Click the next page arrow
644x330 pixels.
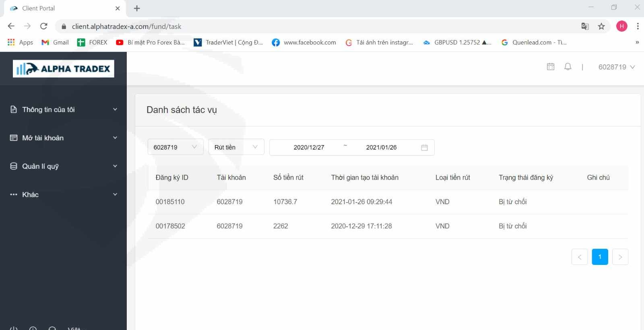pos(620,257)
